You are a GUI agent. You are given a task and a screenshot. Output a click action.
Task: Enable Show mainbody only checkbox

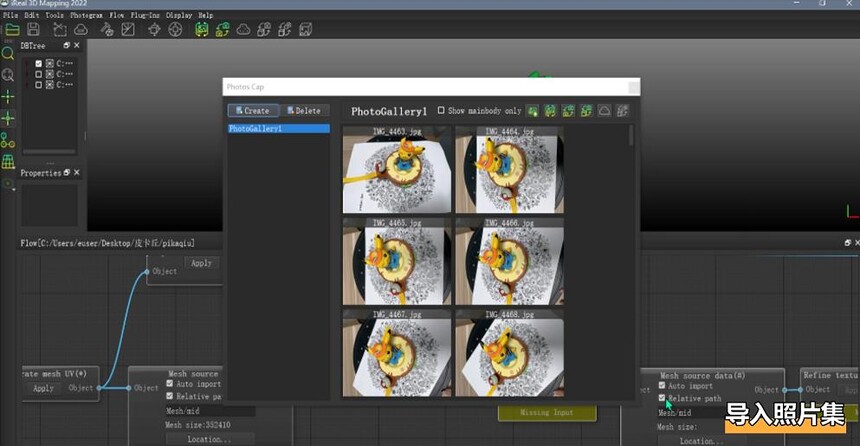click(x=441, y=110)
